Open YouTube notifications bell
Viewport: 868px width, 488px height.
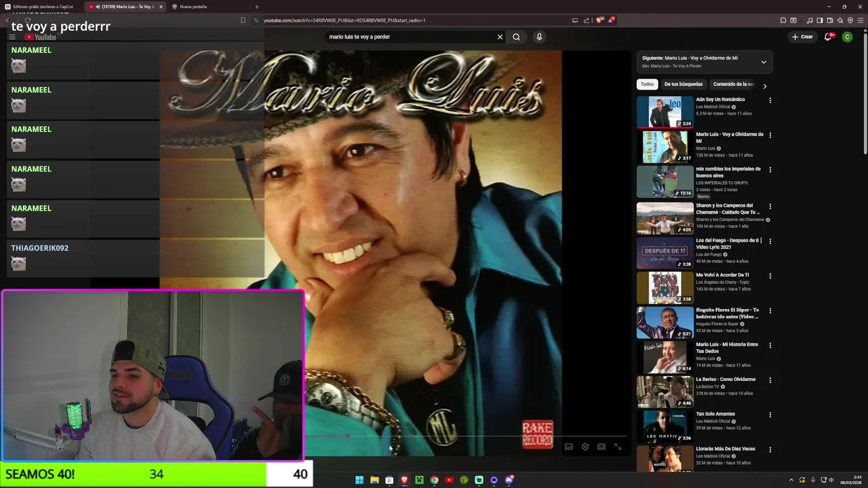(827, 37)
